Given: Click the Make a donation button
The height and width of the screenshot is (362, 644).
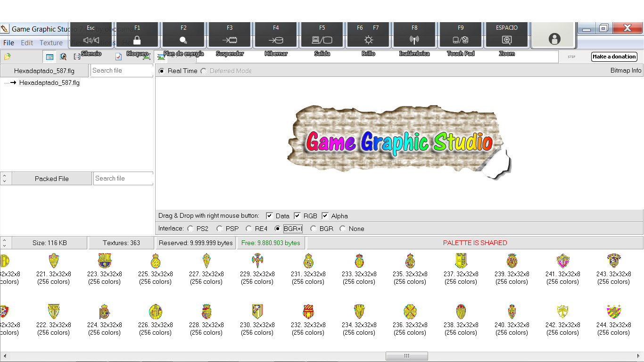Looking at the screenshot, I should pyautogui.click(x=614, y=57).
